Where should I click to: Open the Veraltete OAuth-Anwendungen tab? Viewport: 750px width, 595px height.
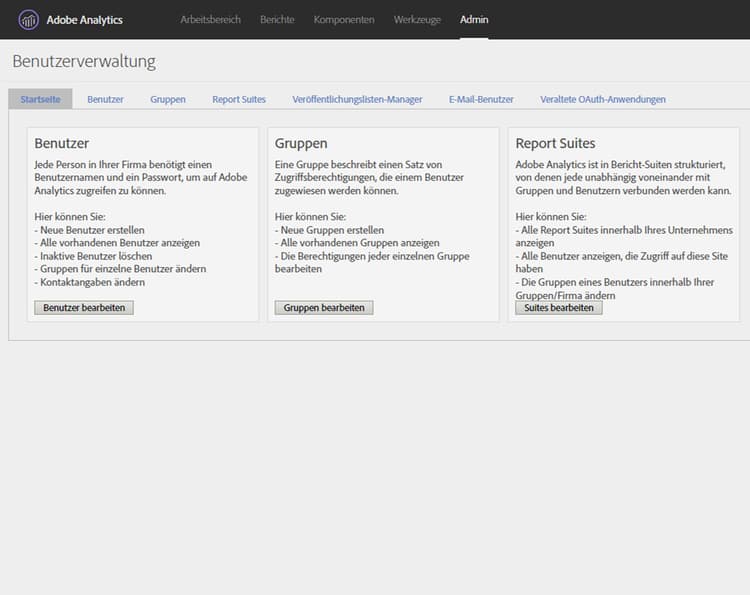click(603, 99)
